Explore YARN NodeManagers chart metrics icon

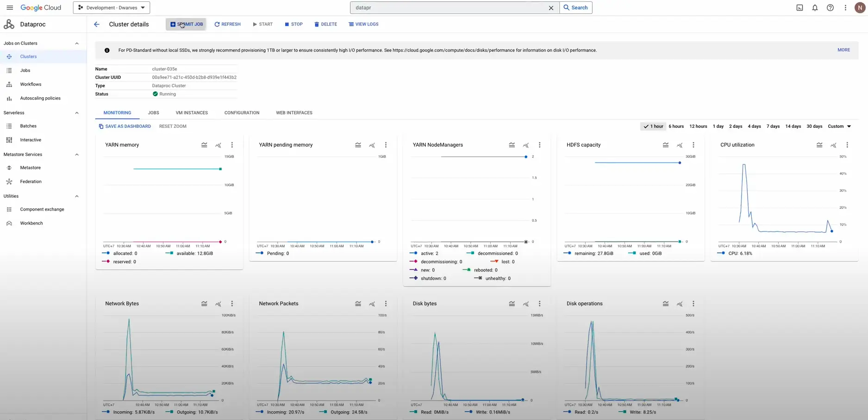[x=525, y=145]
